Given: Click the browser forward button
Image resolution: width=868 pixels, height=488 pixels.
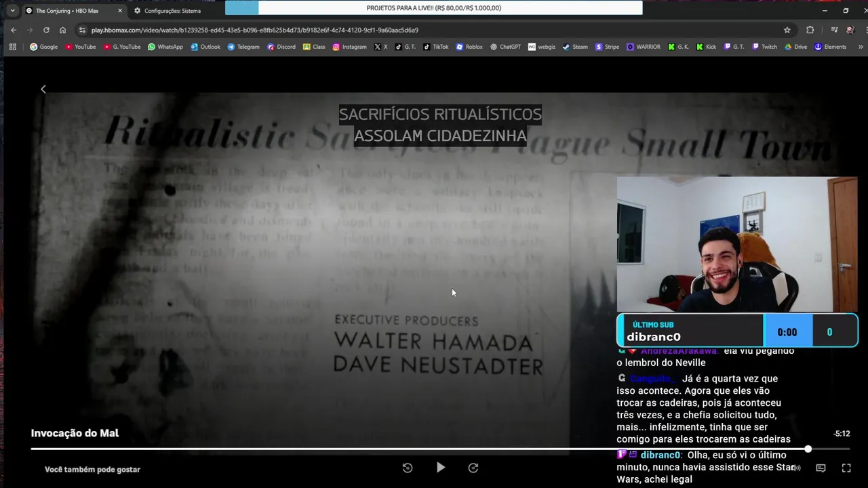Looking at the screenshot, I should (x=30, y=30).
